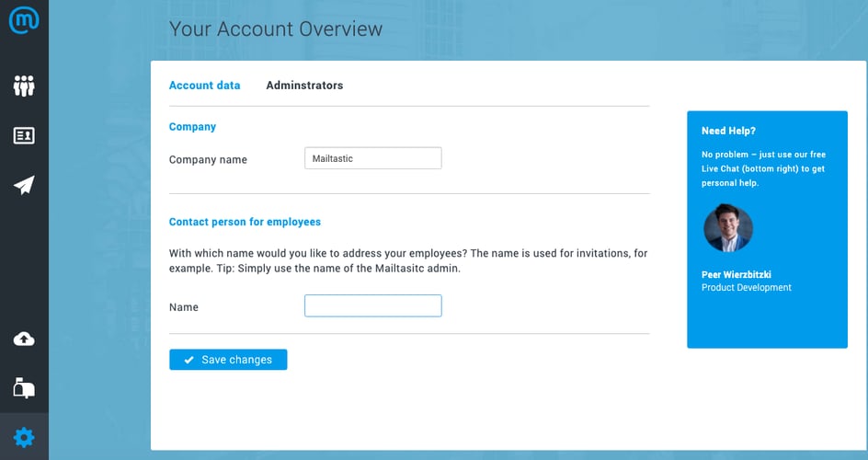Viewport: 868px width, 460px height.
Task: Focus the empty Name input field
Action: pos(372,305)
